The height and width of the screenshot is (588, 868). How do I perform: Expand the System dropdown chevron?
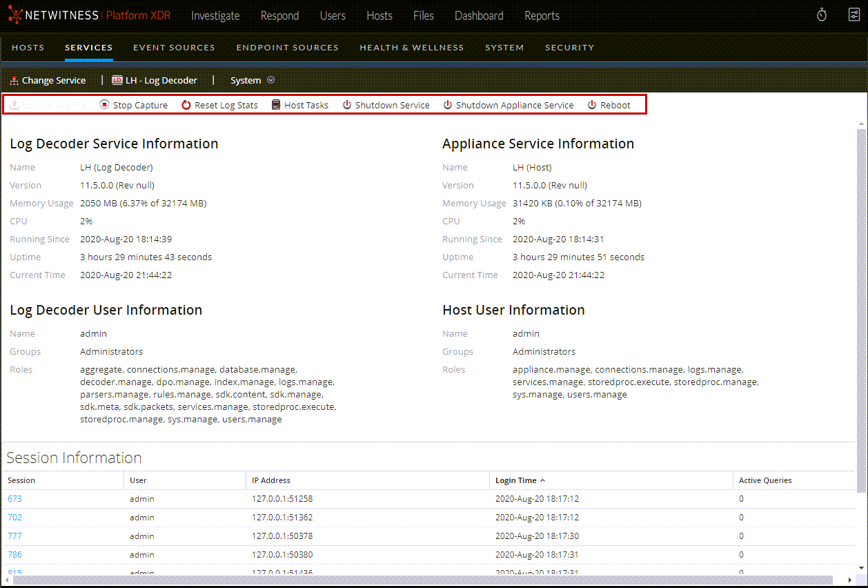click(271, 79)
